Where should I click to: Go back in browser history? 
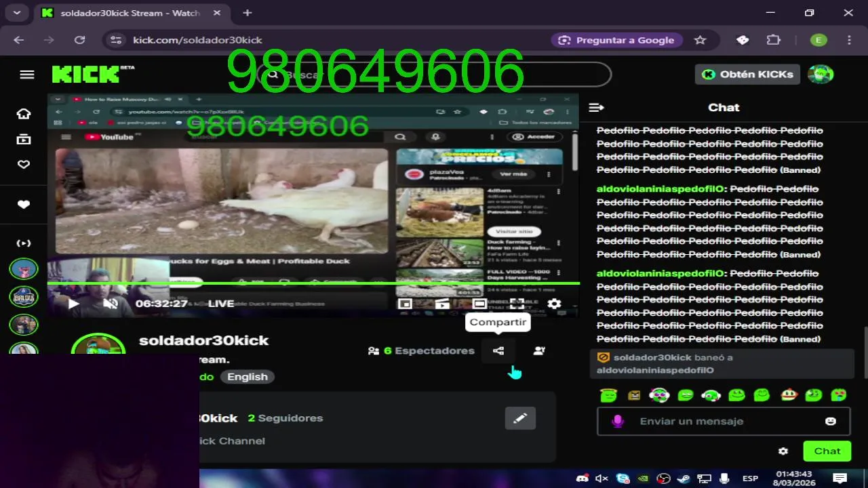click(18, 40)
